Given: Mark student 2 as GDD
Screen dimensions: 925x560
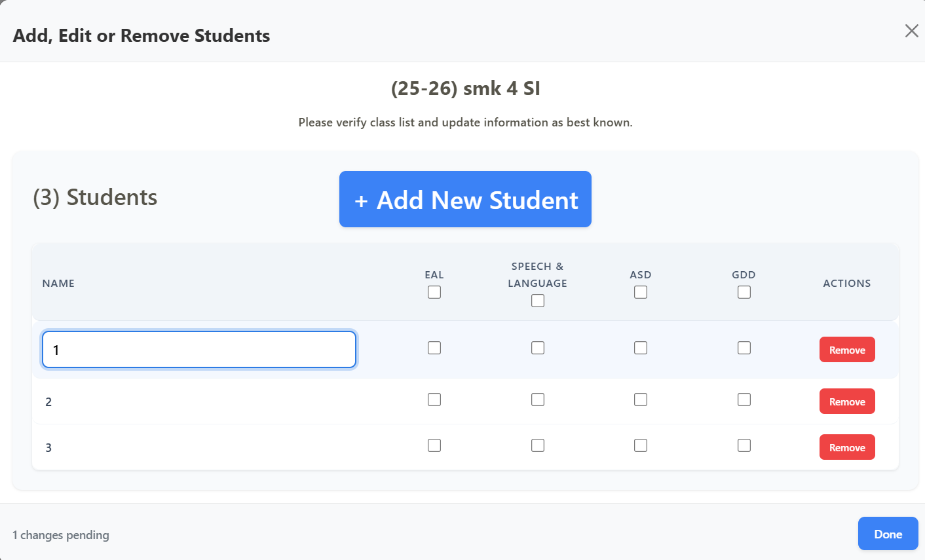Looking at the screenshot, I should 744,400.
